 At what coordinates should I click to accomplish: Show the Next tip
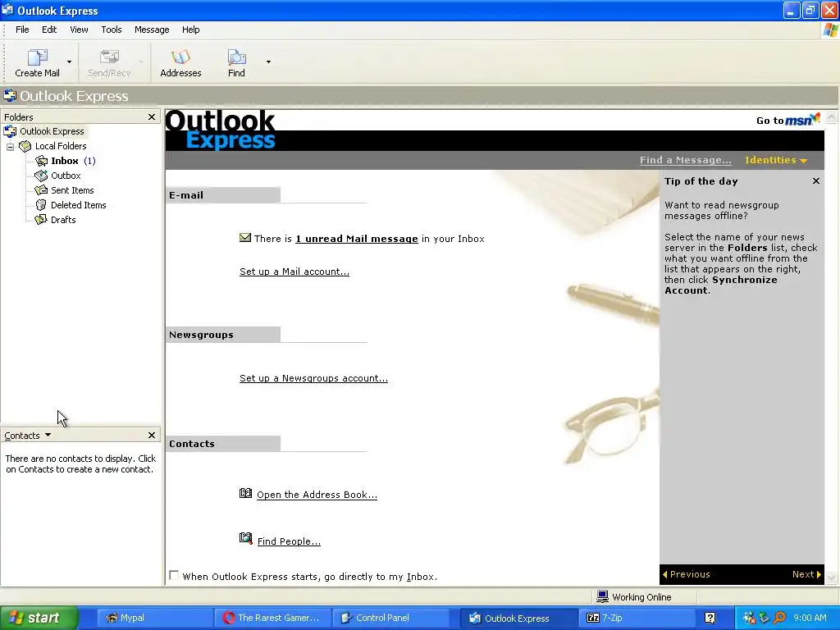pos(807,574)
